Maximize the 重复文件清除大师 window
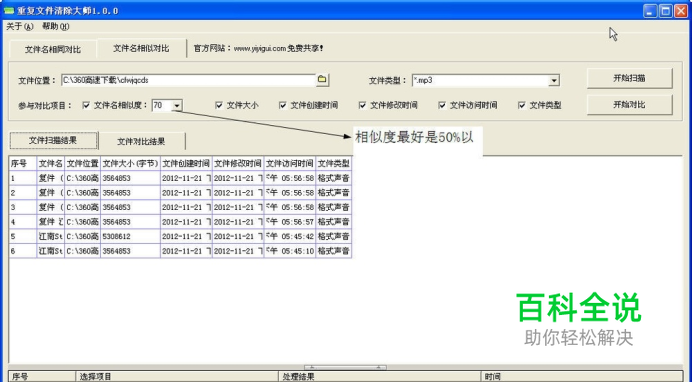This screenshot has height=382, width=692. pos(666,11)
